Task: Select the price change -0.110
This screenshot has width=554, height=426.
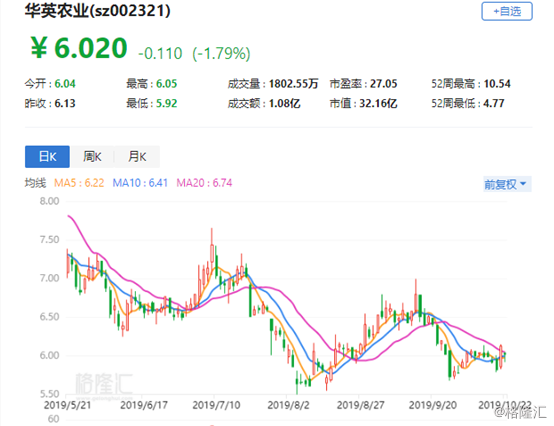Action: [x=160, y=54]
